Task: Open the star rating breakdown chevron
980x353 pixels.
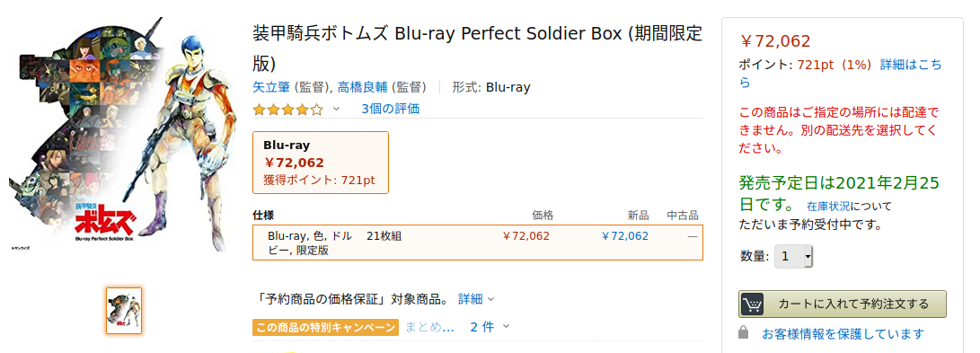Action: click(x=336, y=109)
